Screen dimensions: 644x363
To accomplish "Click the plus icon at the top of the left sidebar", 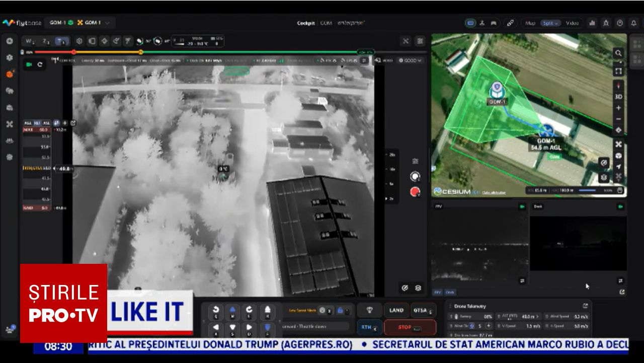I will coord(9,41).
